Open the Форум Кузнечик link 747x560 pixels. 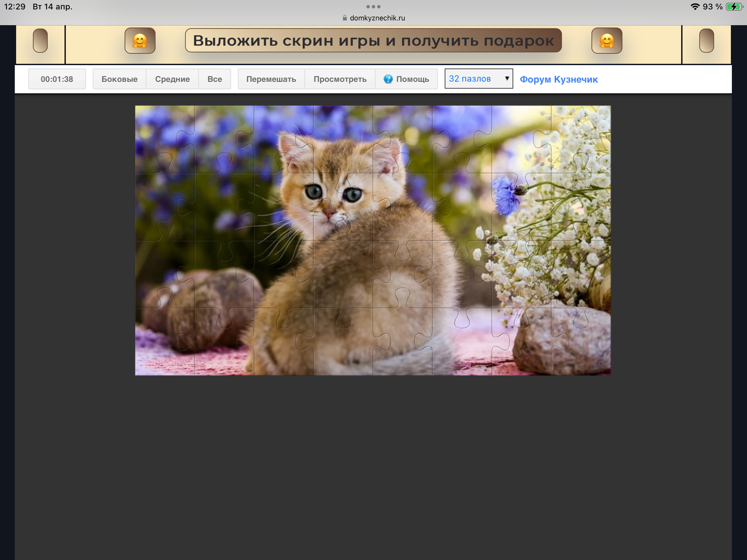click(x=559, y=79)
